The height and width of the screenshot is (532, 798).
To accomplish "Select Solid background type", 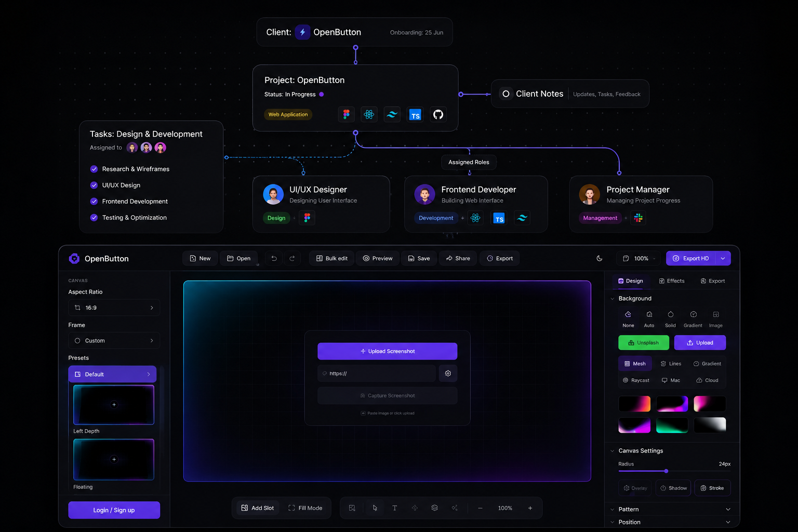I will (x=671, y=319).
